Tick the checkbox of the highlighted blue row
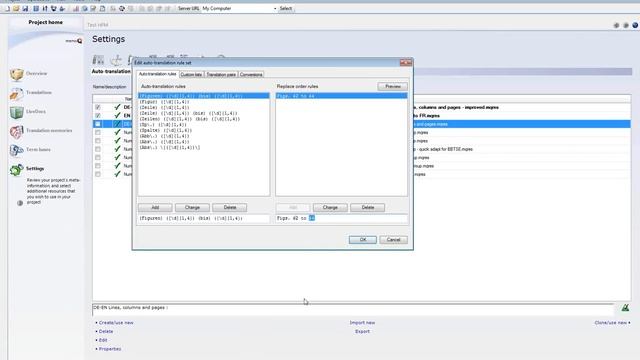 coord(98,124)
